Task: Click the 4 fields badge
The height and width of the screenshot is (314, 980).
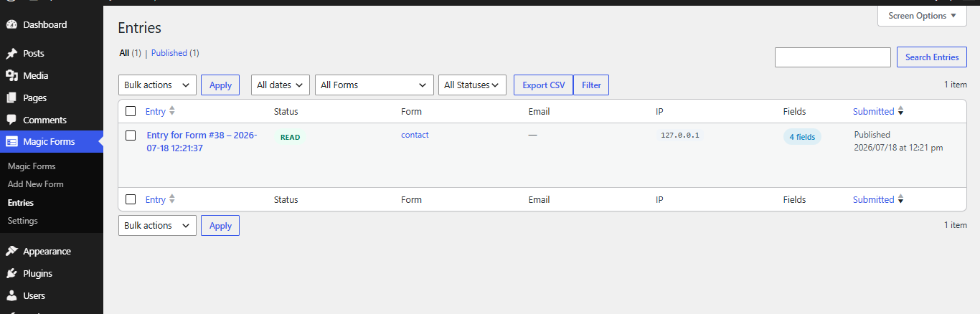Action: [802, 137]
